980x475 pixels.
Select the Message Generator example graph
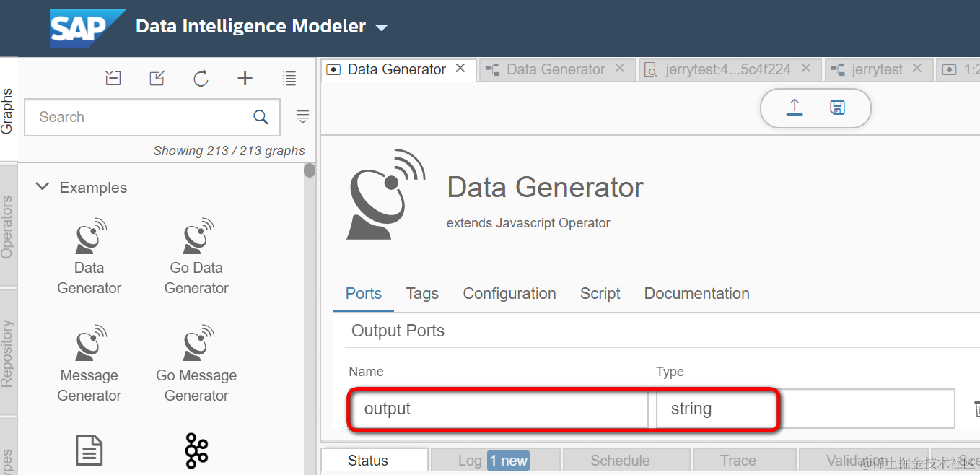89,364
